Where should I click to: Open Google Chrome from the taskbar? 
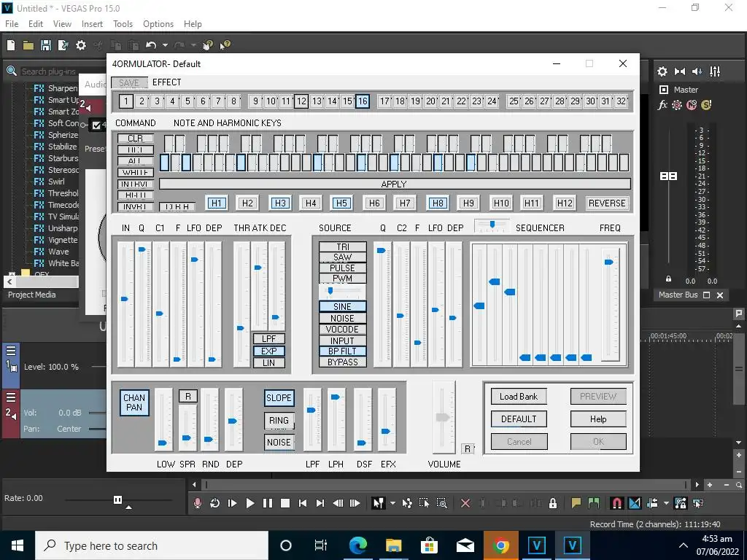pos(500,545)
